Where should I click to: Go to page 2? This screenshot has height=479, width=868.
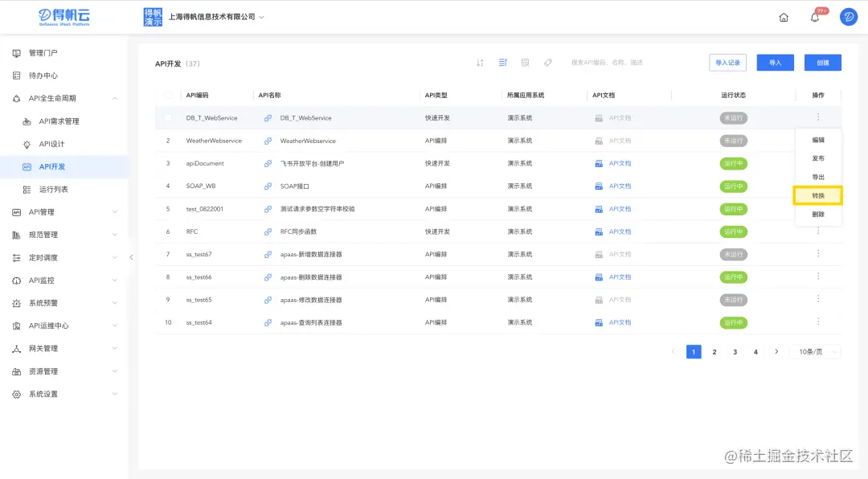tap(714, 352)
